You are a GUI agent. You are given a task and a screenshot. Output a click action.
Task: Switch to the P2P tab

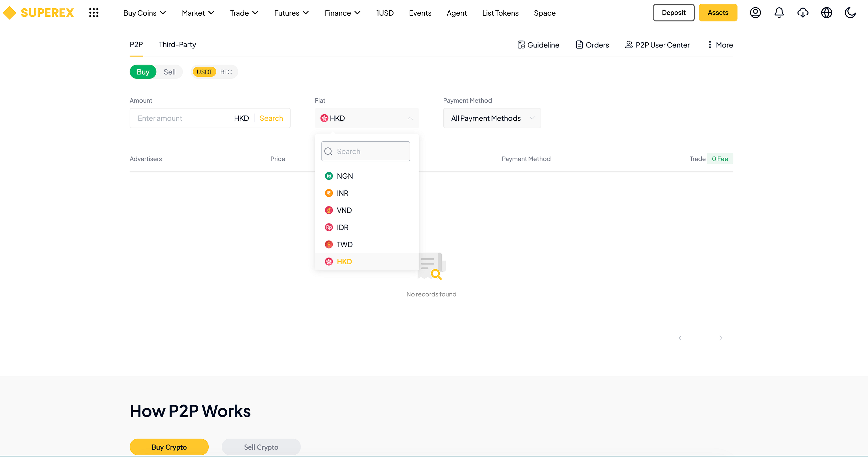pyautogui.click(x=136, y=44)
